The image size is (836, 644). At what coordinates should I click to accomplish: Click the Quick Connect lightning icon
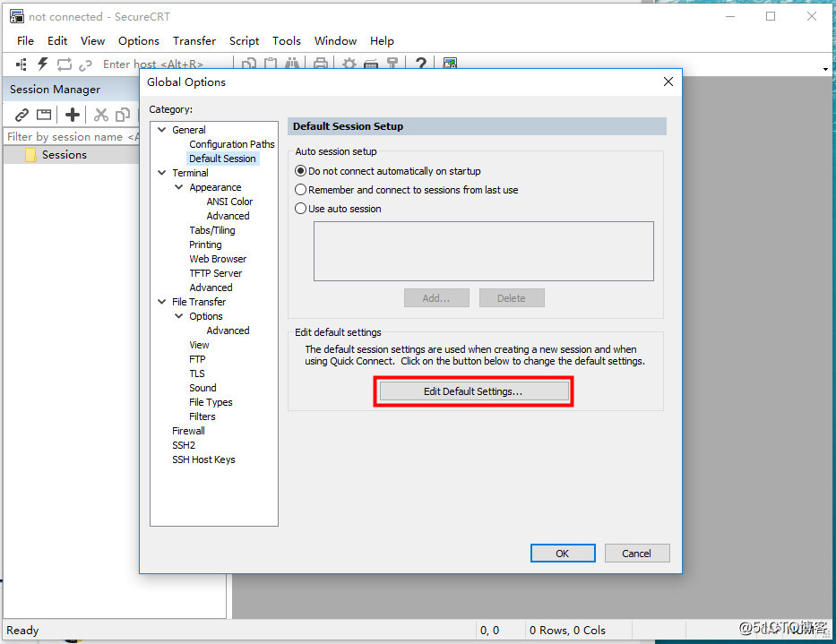click(43, 64)
